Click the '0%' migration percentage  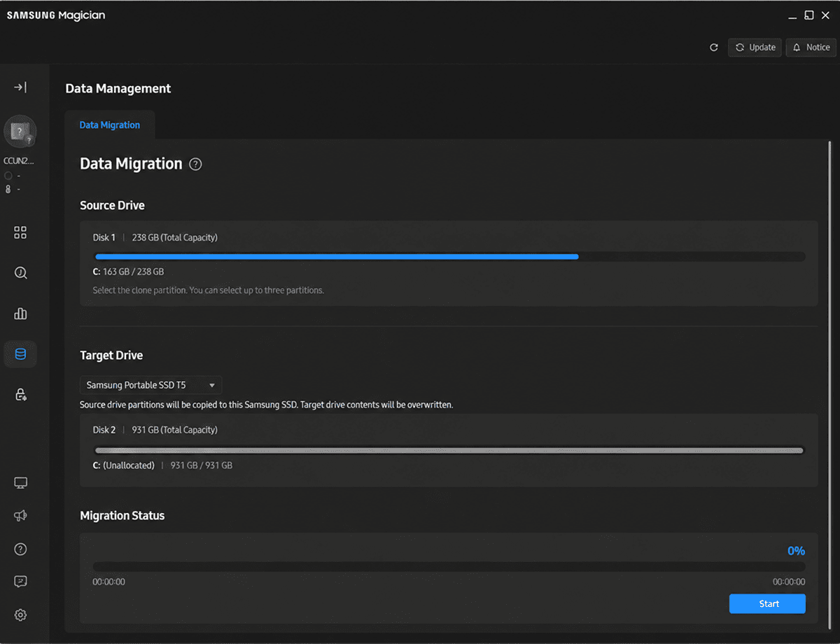pos(796,551)
